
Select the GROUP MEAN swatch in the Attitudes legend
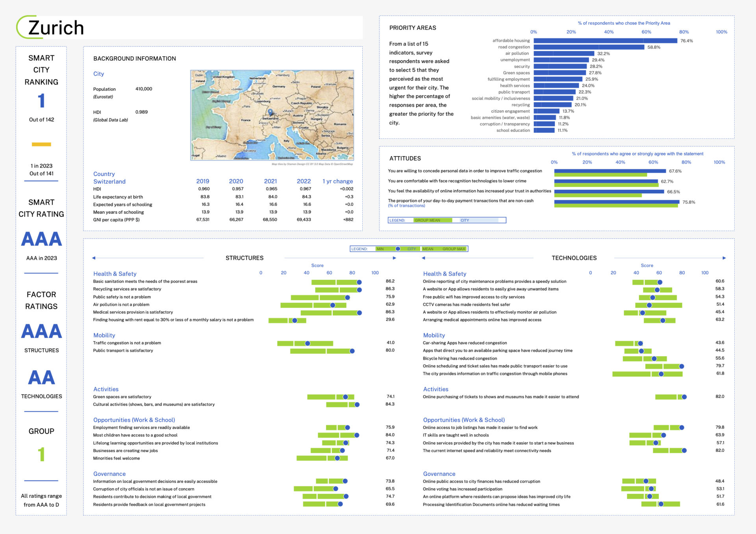tap(433, 220)
